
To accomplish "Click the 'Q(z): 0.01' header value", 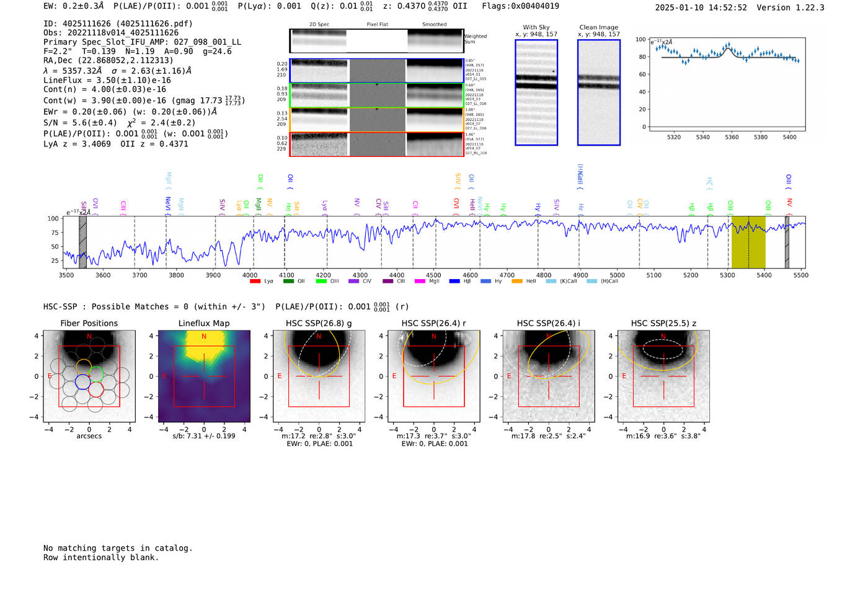I will click(334, 6).
